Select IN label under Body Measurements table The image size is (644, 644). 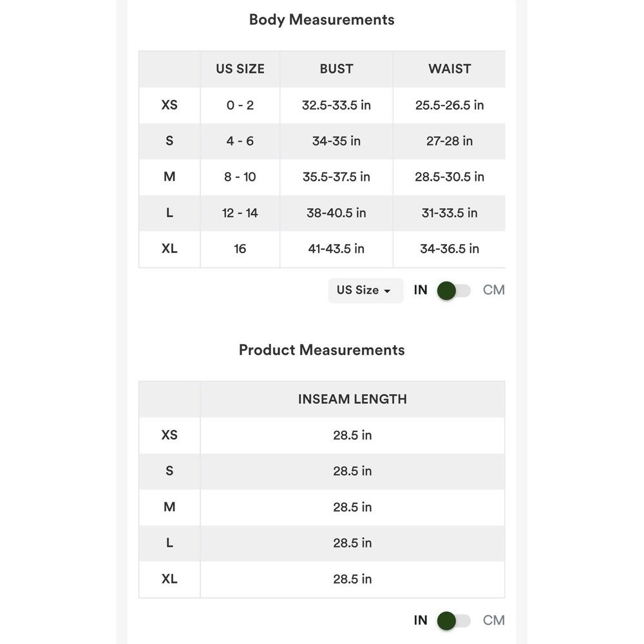421,290
